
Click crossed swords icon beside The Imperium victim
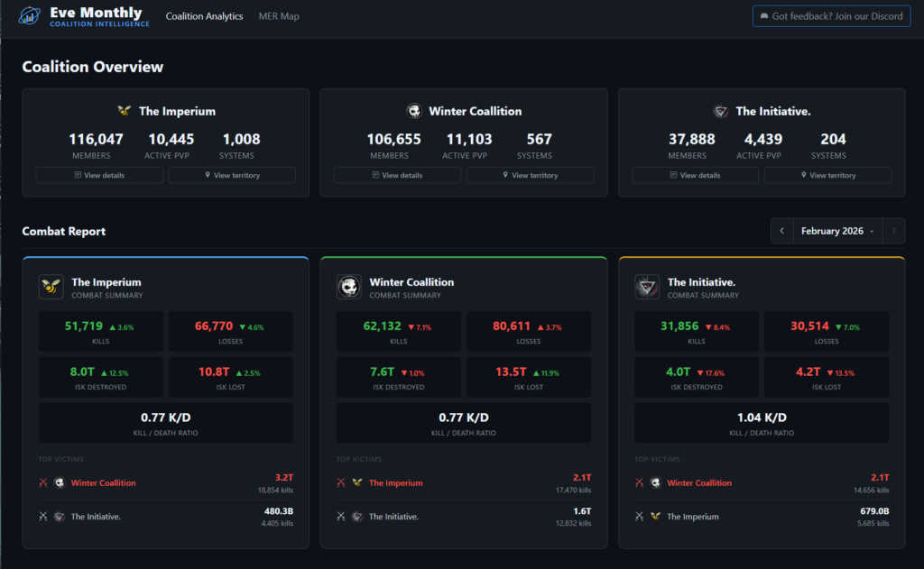(341, 482)
